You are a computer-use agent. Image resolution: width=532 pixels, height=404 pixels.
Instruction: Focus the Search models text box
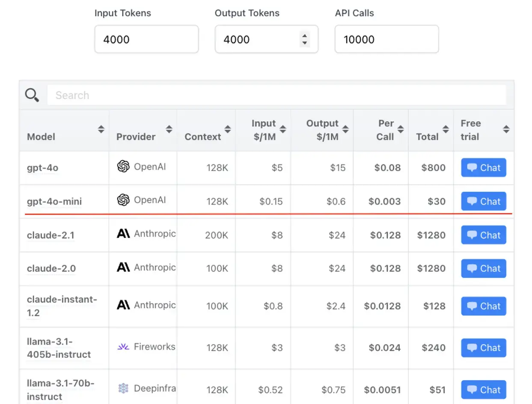(276, 95)
